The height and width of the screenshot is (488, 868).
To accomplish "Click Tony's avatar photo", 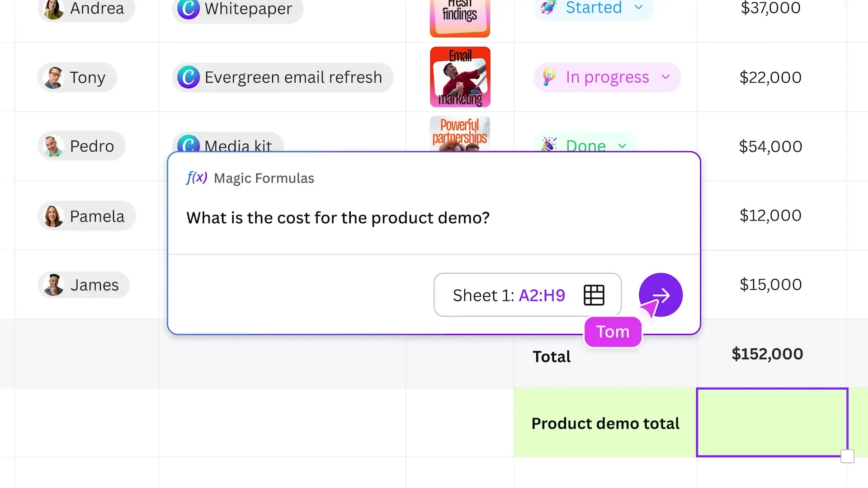I will point(54,78).
